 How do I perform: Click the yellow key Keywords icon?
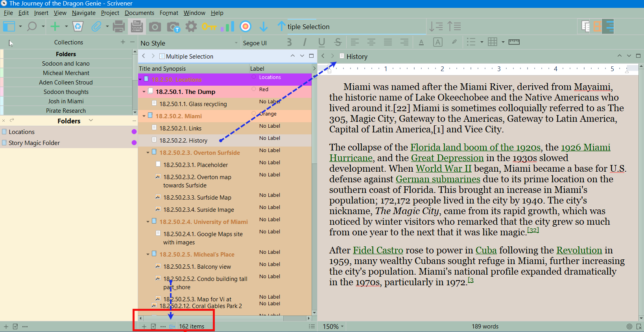coord(209,27)
